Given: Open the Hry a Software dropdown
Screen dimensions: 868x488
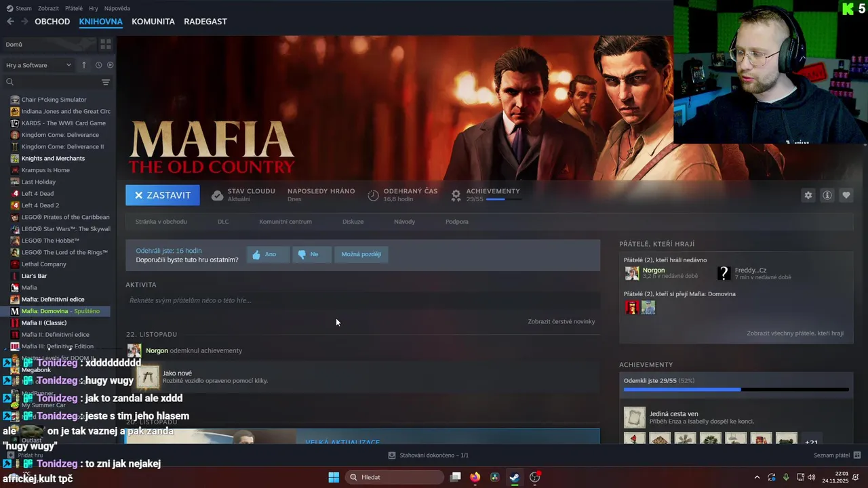Looking at the screenshot, I should click(x=39, y=65).
